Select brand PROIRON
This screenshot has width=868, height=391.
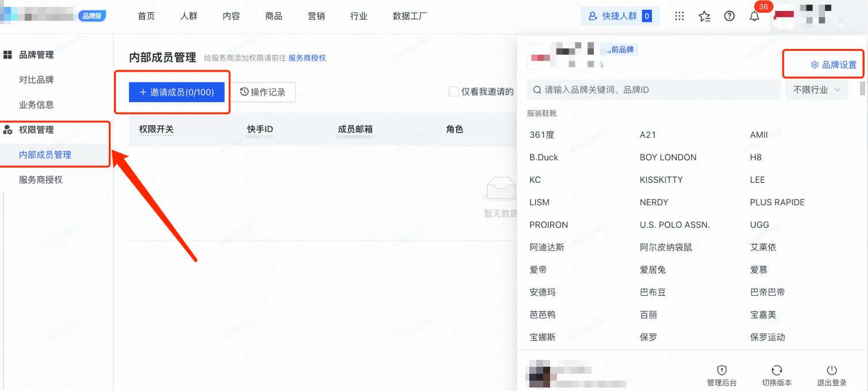click(549, 225)
